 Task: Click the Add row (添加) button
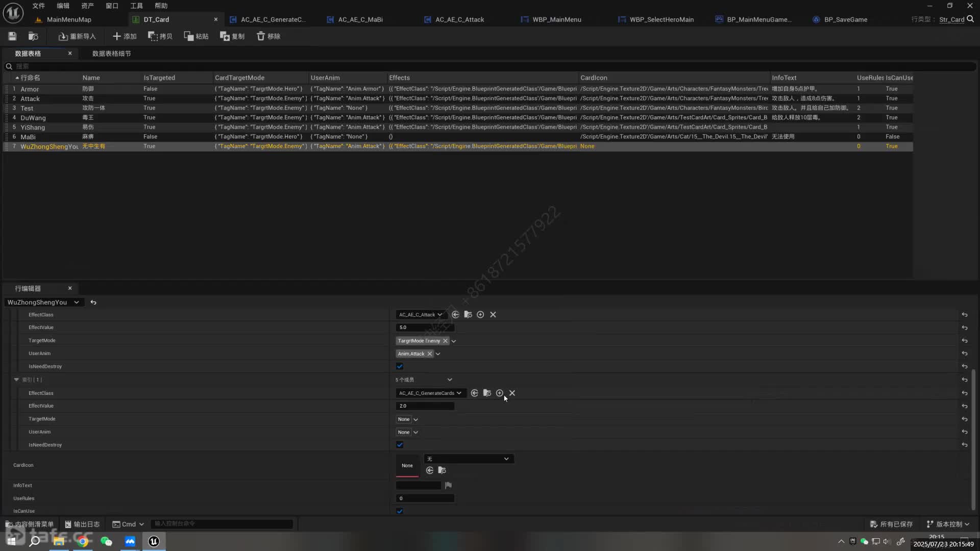[125, 36]
